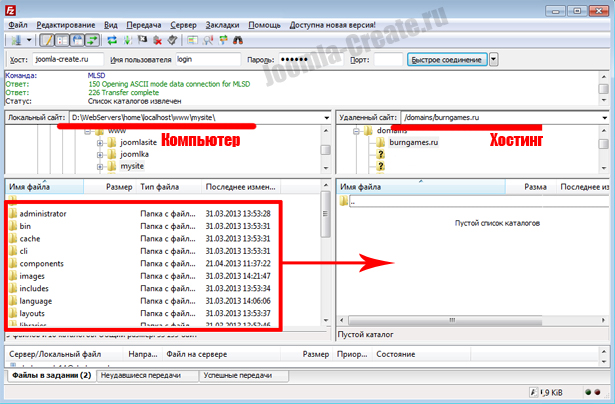
Task: Open the administrator folder in local list
Action: [x=42, y=214]
